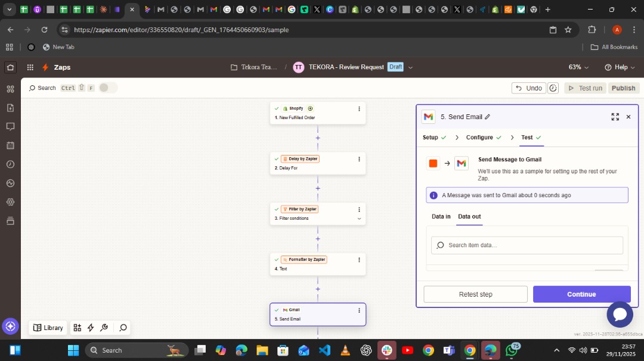
Task: Expand the Send Email panel to fullscreen
Action: pos(615,117)
